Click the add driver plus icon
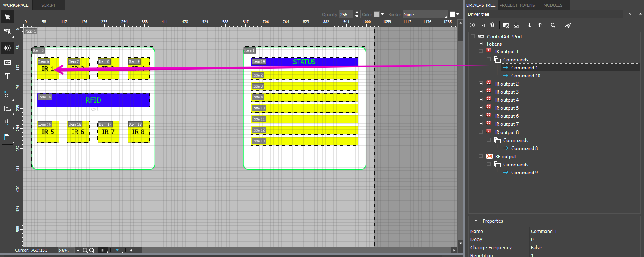Screen dimensions: 644x257 point(472,25)
